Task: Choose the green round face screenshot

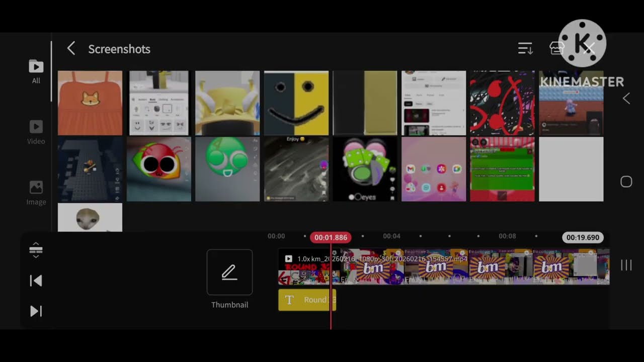Action: (x=227, y=169)
